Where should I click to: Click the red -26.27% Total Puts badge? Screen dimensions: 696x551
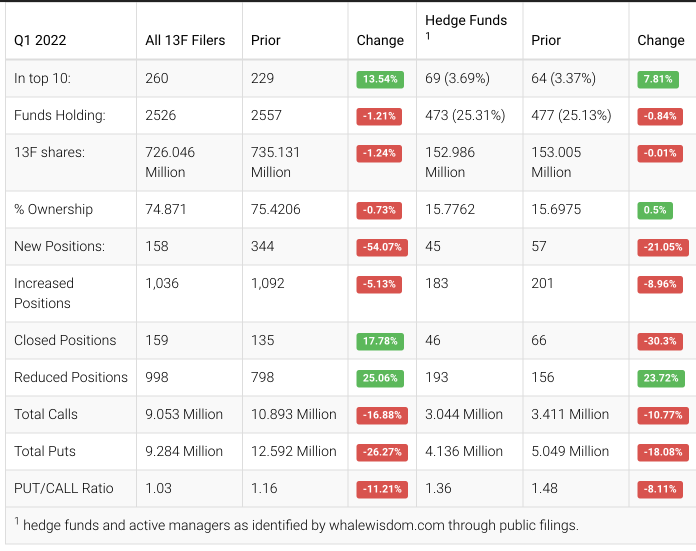[x=381, y=452]
